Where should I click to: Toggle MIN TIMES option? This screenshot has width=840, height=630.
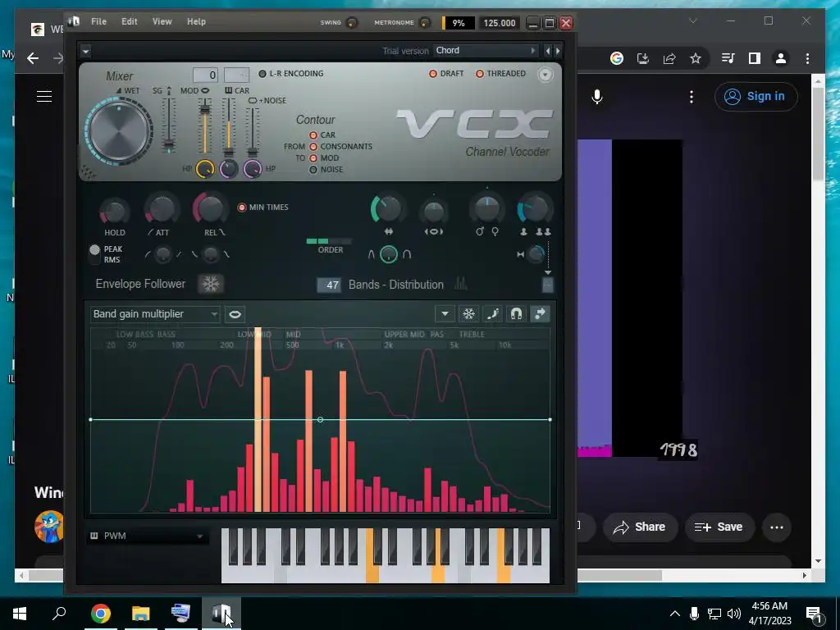pos(263,207)
